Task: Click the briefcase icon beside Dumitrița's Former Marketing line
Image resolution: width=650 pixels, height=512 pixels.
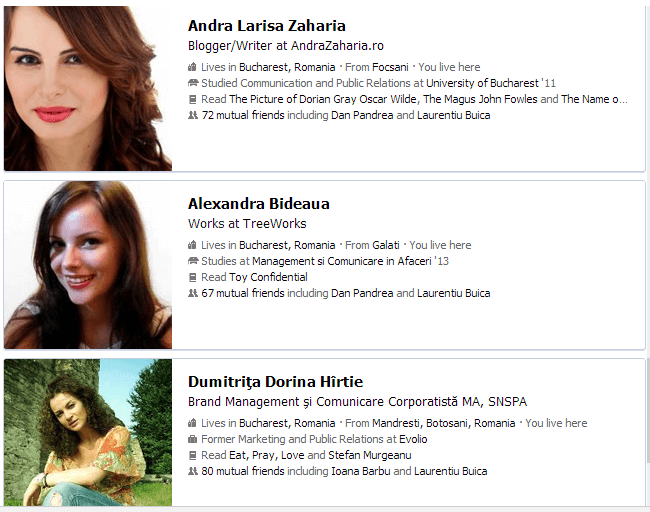Action: click(192, 439)
